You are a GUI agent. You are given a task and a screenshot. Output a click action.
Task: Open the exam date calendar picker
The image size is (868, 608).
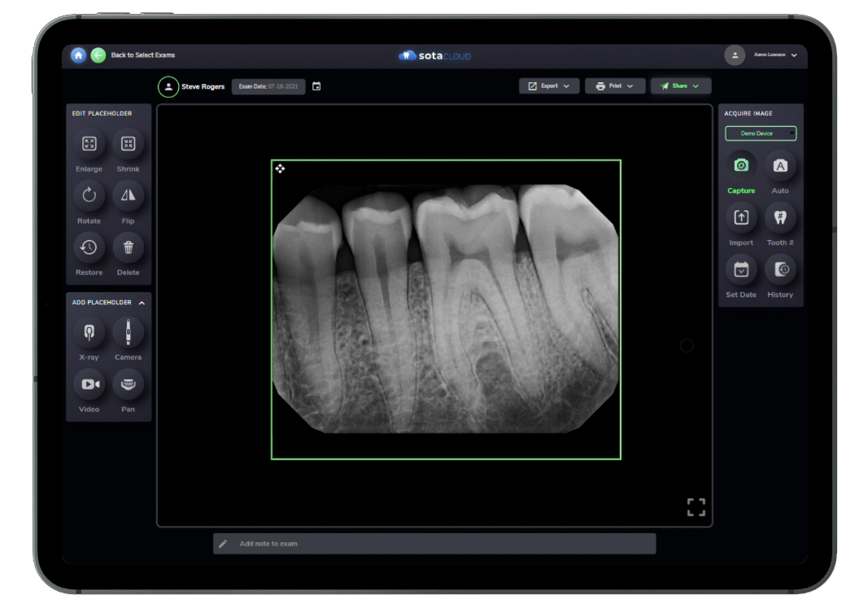pyautogui.click(x=316, y=85)
